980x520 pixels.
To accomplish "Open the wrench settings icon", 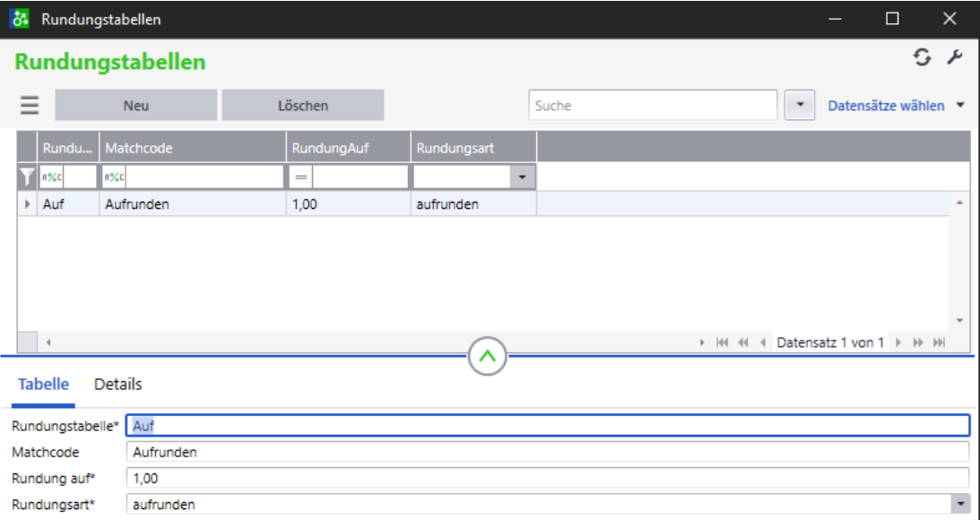I will (954, 58).
